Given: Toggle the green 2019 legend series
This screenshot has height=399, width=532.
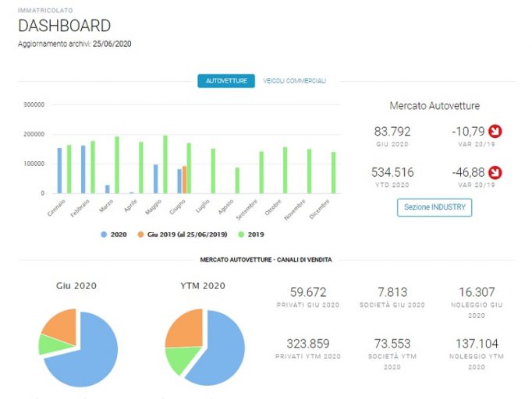Looking at the screenshot, I should point(251,235).
